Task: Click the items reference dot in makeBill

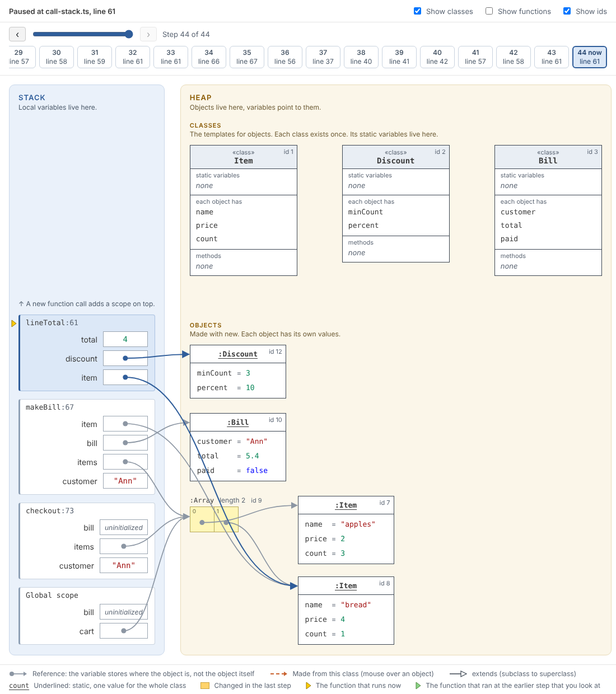Action: [x=125, y=462]
